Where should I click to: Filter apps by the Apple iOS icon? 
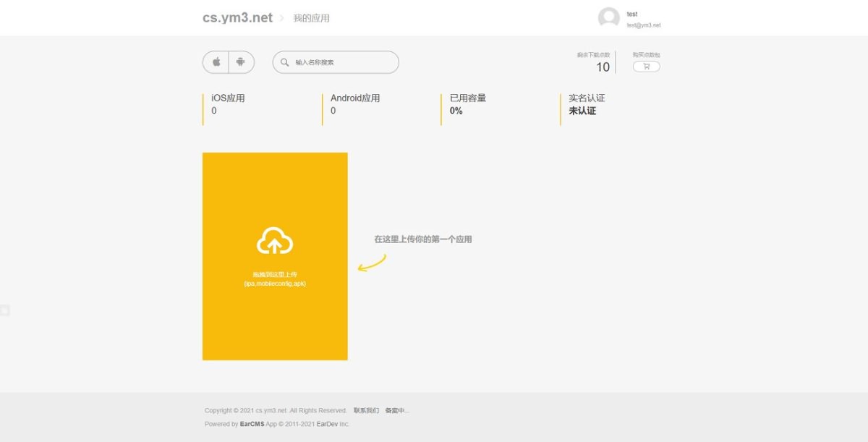click(216, 62)
